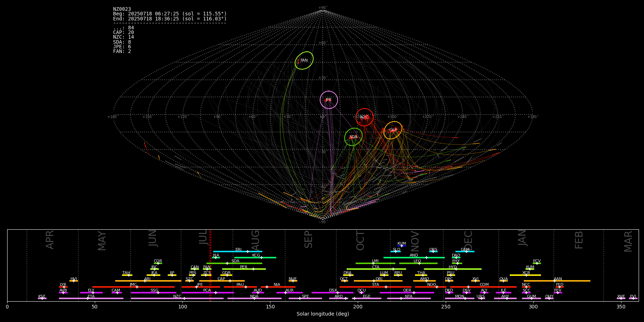Click the '...: 84' sporadic count in the legend
The width and height of the screenshot is (644, 322).
[123, 28]
